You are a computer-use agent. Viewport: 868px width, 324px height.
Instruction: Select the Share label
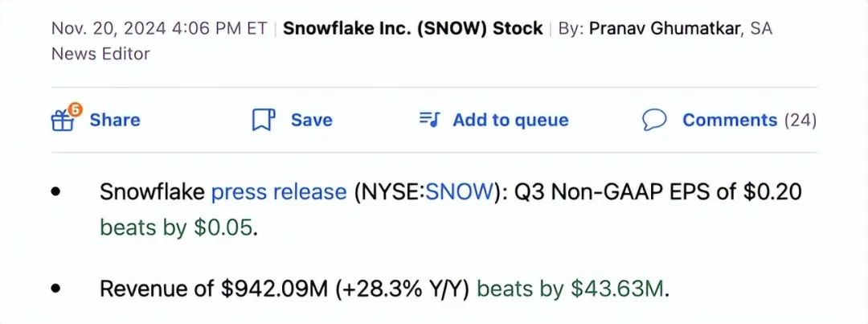click(x=114, y=121)
